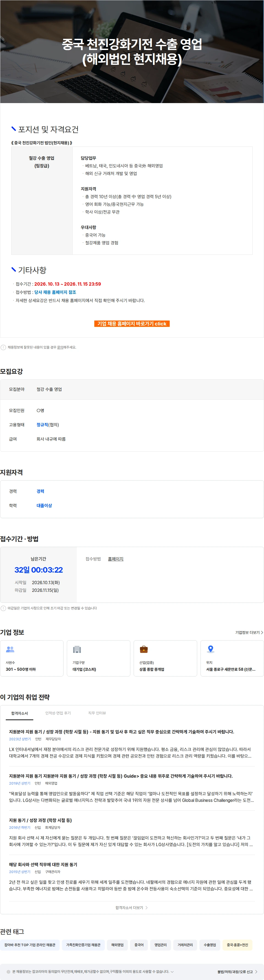Click the 당사 채용 홈페이지 참조 text
The width and height of the screenshot is (264, 980).
[55, 292]
